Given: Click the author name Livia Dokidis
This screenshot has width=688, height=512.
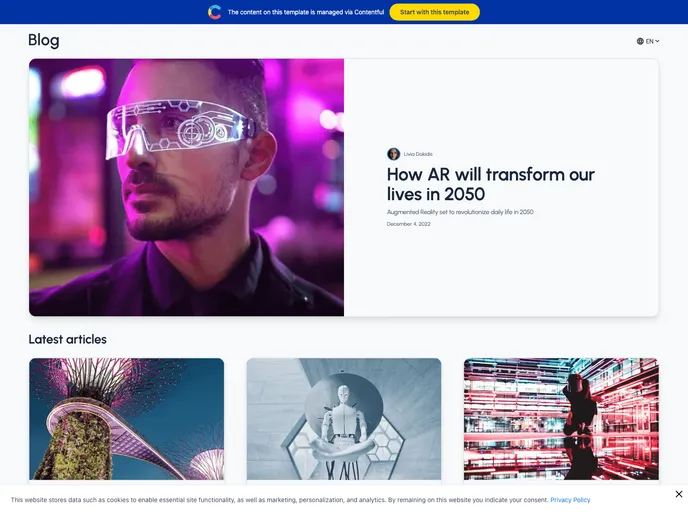Looking at the screenshot, I should tap(418, 154).
